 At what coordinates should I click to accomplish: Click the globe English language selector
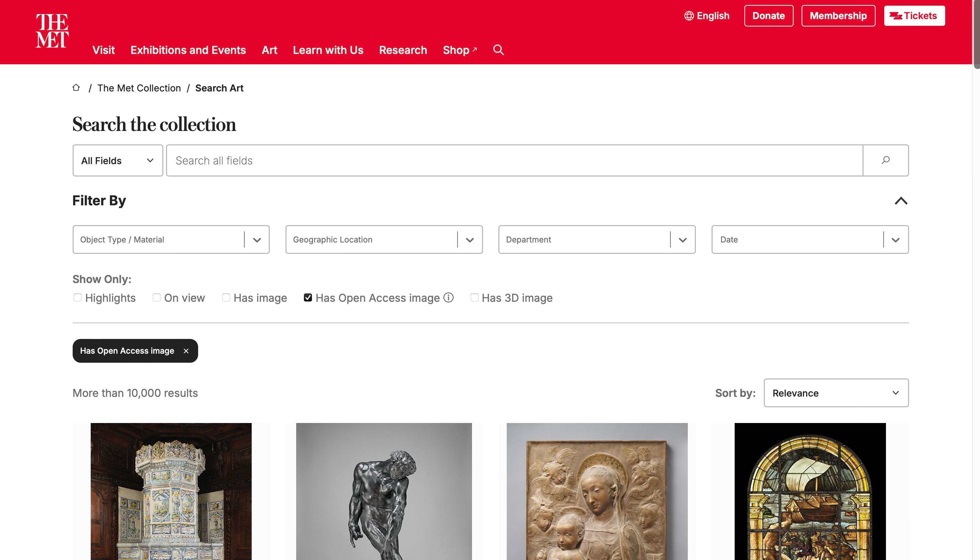click(707, 16)
